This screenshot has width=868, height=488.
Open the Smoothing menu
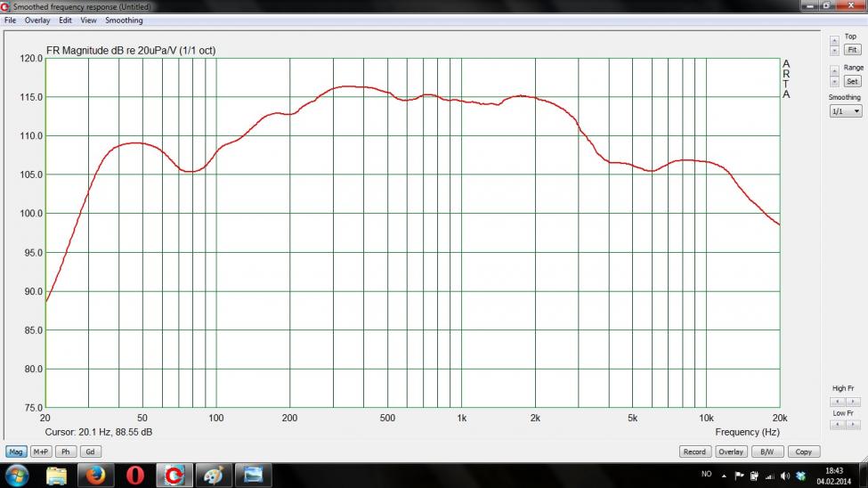pyautogui.click(x=124, y=20)
